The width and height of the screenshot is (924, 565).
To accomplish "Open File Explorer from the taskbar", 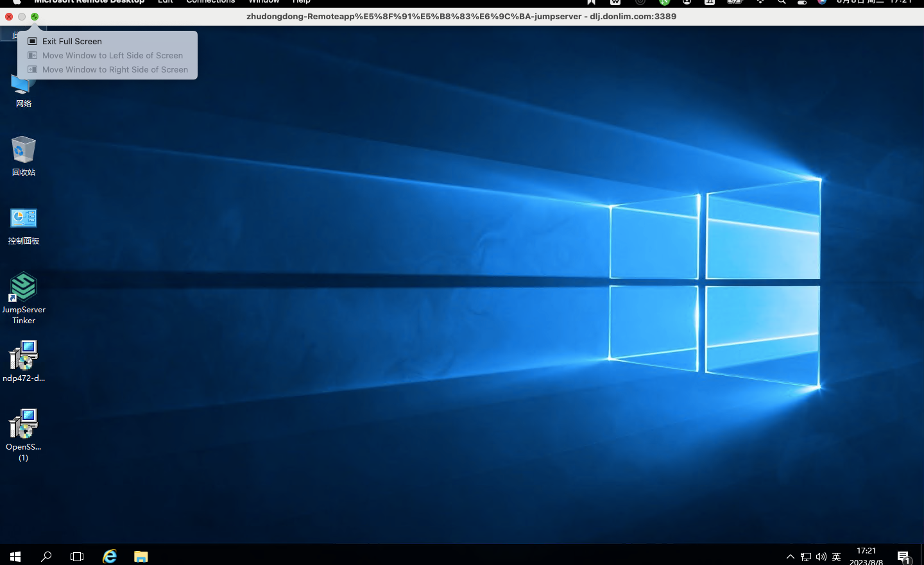I will [x=141, y=556].
